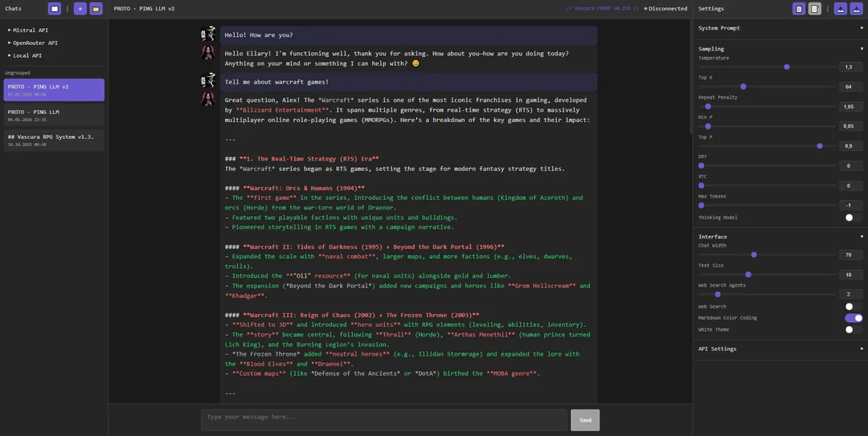Expand the OpenRouter API group
The image size is (868, 436).
pyautogui.click(x=35, y=43)
